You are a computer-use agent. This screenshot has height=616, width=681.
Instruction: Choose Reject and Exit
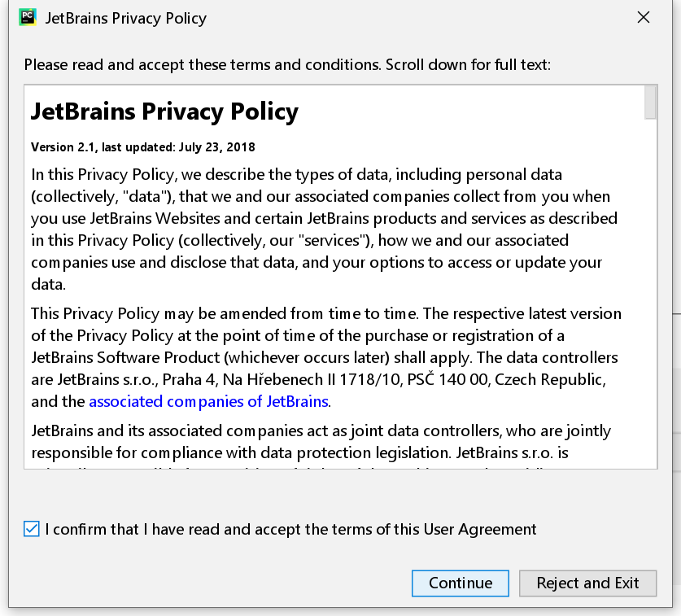point(587,583)
